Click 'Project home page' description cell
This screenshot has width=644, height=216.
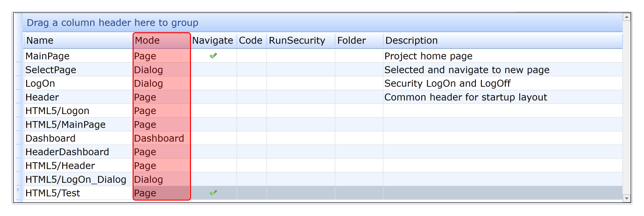pos(428,56)
